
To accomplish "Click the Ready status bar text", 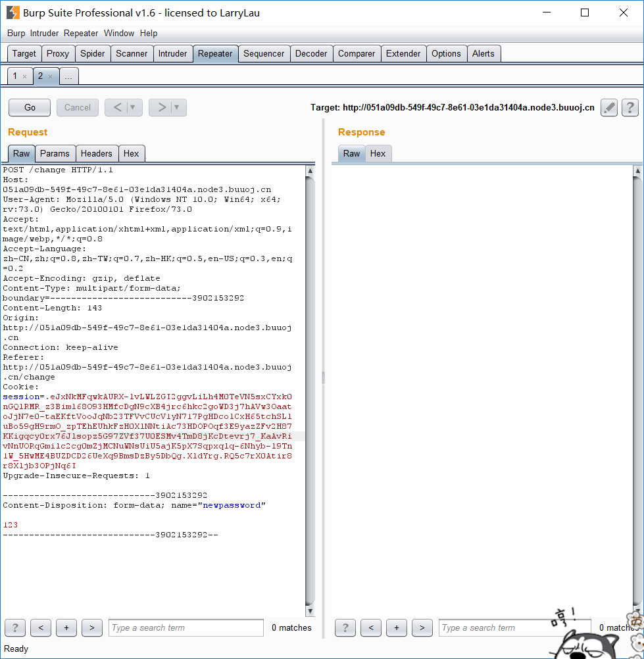I will tap(16, 649).
